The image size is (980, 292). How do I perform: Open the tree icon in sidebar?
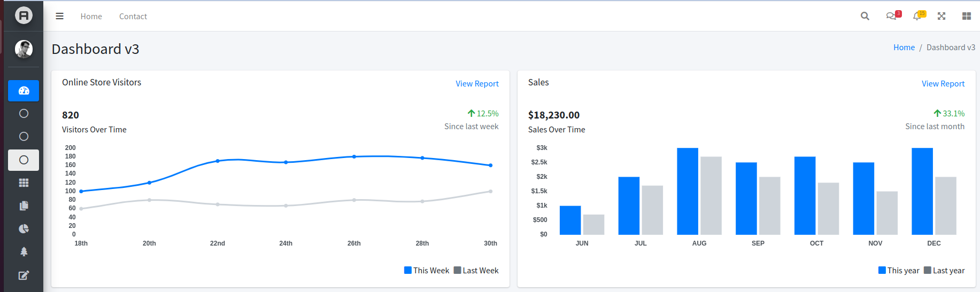coord(24,252)
